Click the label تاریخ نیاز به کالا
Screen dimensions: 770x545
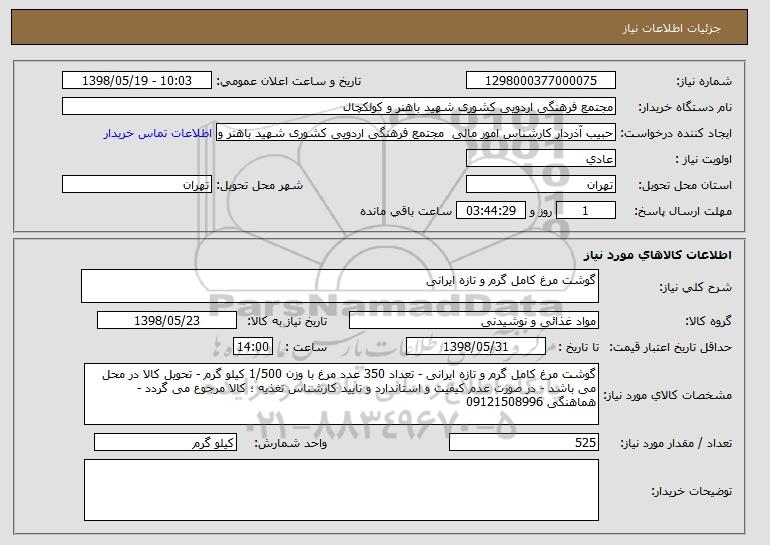(287, 321)
